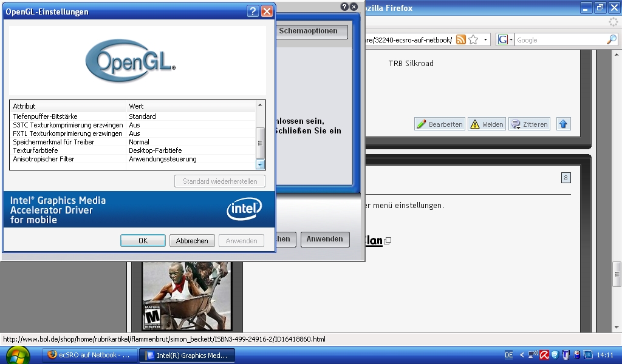Expand hidden tray icons with the arrow

(x=522, y=355)
